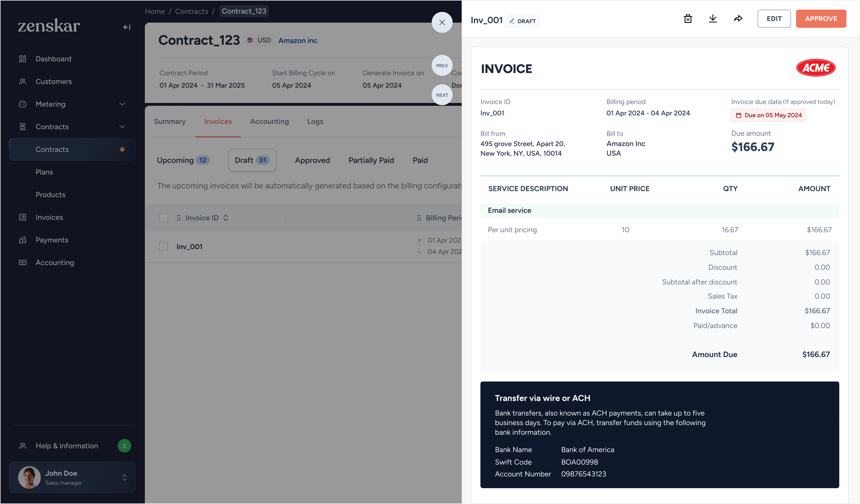Show Partially Paid invoices filter
The width and height of the screenshot is (860, 504).
pyautogui.click(x=371, y=160)
